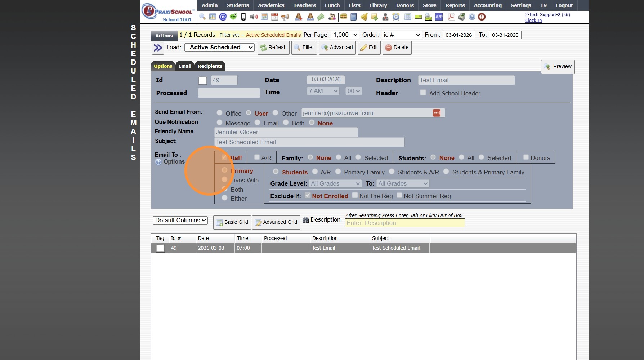Open the hamburger lunch icon
This screenshot has height=360, width=644.
(x=344, y=17)
